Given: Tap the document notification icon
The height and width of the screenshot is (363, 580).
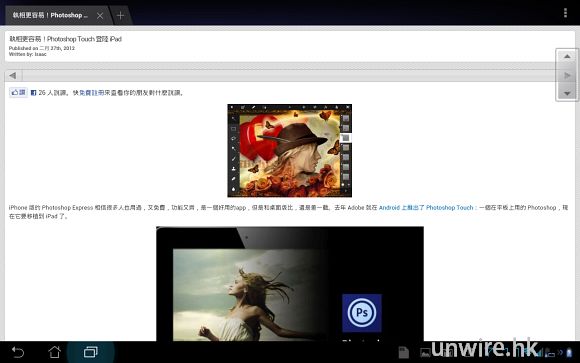Looking at the screenshot, I should [404, 353].
